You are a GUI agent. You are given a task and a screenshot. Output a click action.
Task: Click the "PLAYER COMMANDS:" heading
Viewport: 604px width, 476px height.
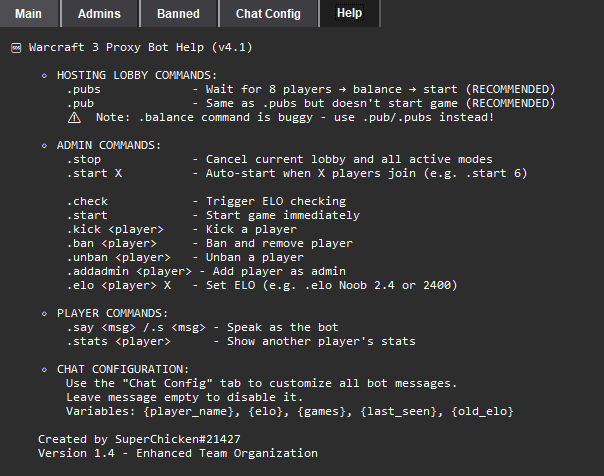click(112, 313)
